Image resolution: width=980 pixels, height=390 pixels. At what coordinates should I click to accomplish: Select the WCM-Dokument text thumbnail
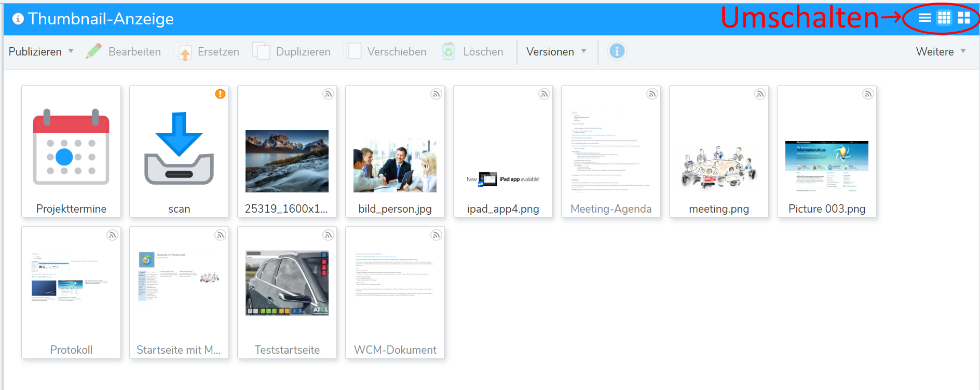(x=395, y=276)
